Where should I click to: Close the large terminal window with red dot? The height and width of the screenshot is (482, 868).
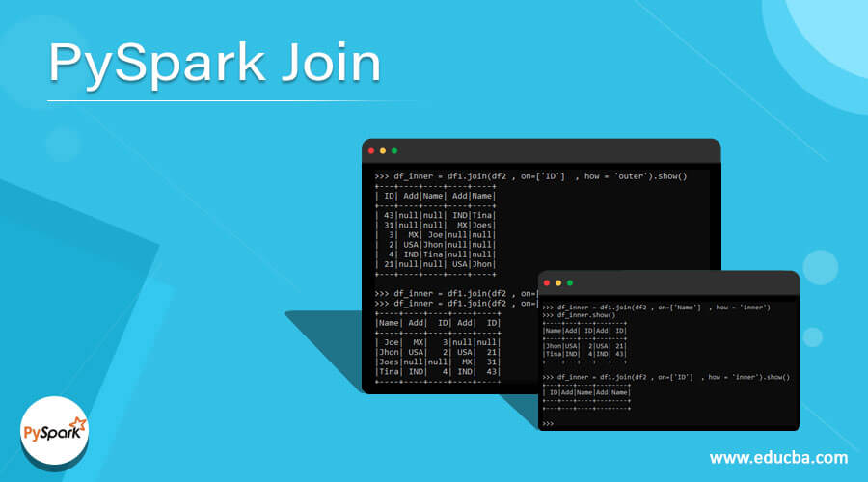(371, 151)
